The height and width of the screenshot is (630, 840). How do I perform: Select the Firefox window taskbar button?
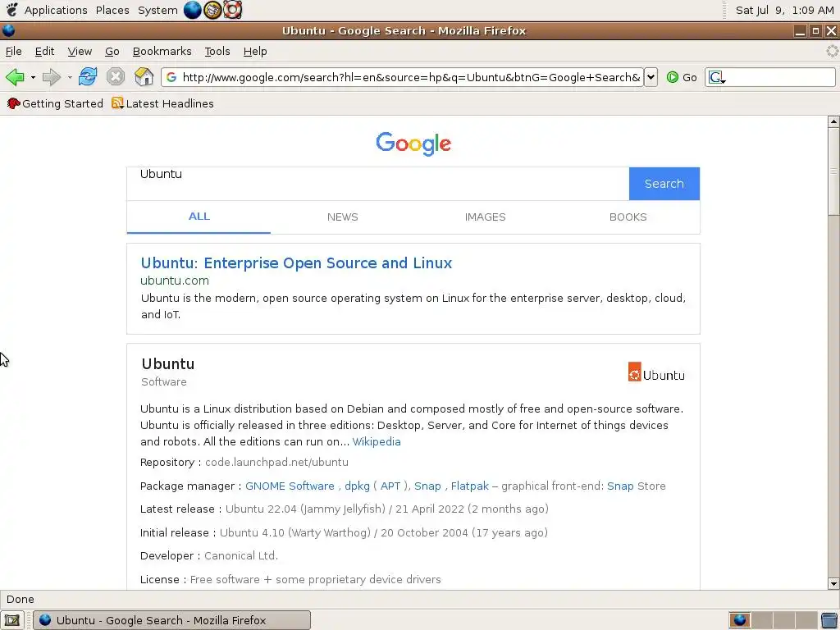[x=172, y=620]
